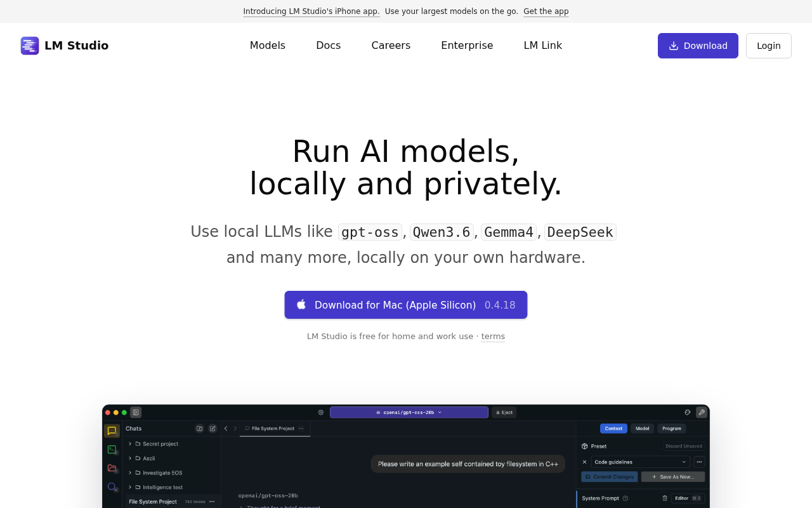Click the Login button
The height and width of the screenshot is (508, 812).
coord(769,46)
